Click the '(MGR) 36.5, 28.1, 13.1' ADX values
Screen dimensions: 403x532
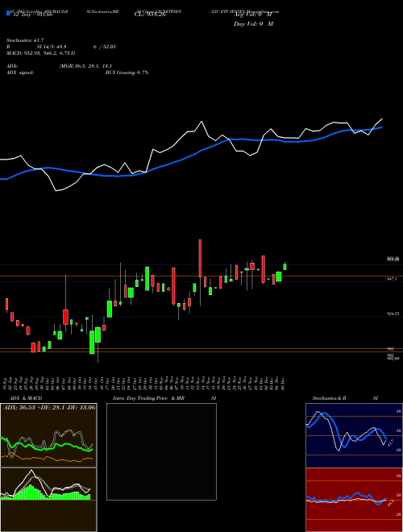point(85,66)
